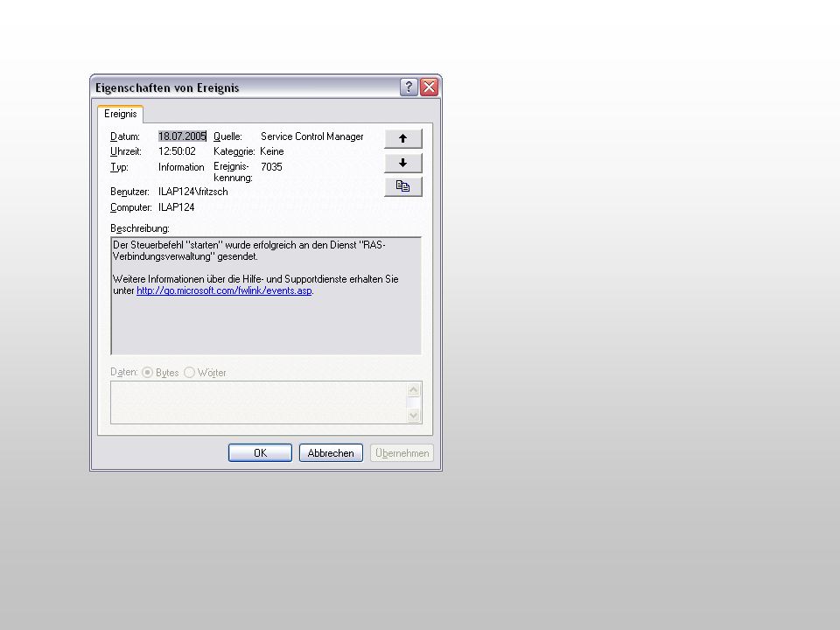Select the Bytes radio button
The height and width of the screenshot is (630, 840).
coord(147,372)
